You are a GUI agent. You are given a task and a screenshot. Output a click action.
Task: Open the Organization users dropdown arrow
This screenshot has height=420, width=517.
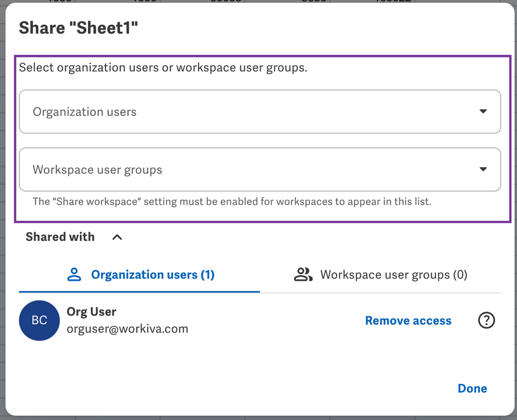[483, 112]
